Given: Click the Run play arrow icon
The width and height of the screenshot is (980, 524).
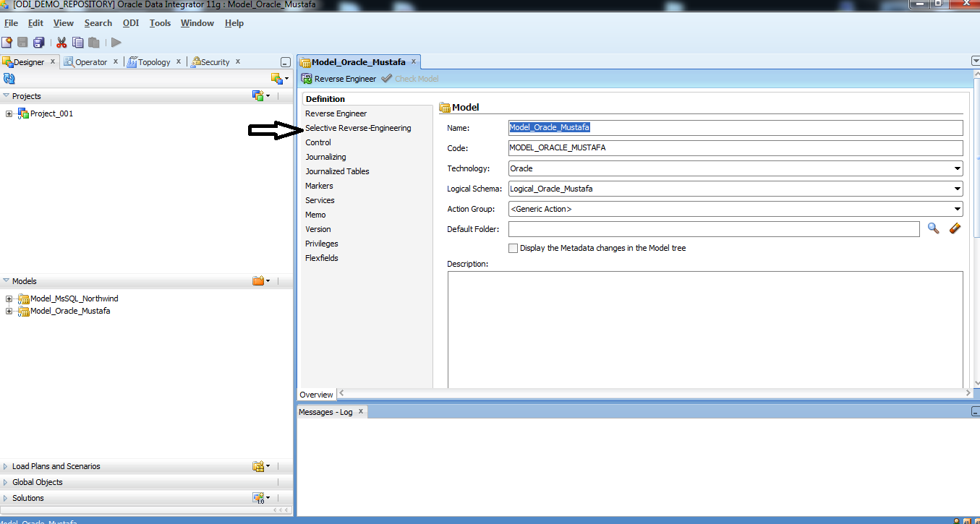Looking at the screenshot, I should [x=116, y=43].
